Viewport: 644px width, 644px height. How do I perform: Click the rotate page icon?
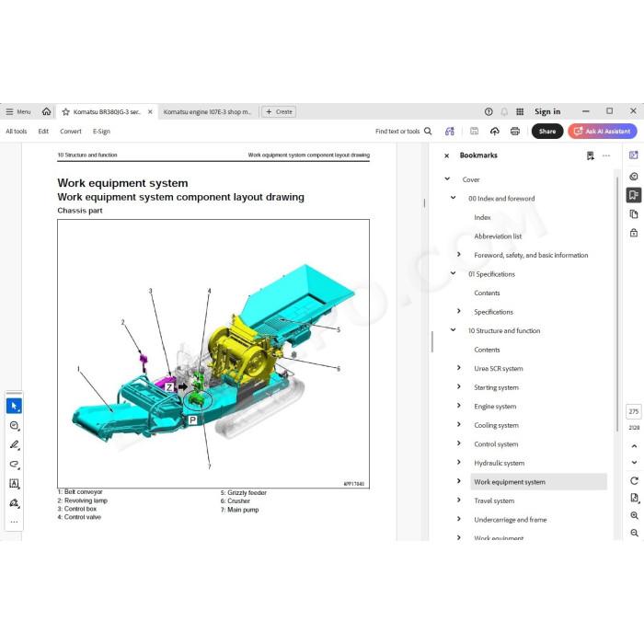tap(634, 480)
